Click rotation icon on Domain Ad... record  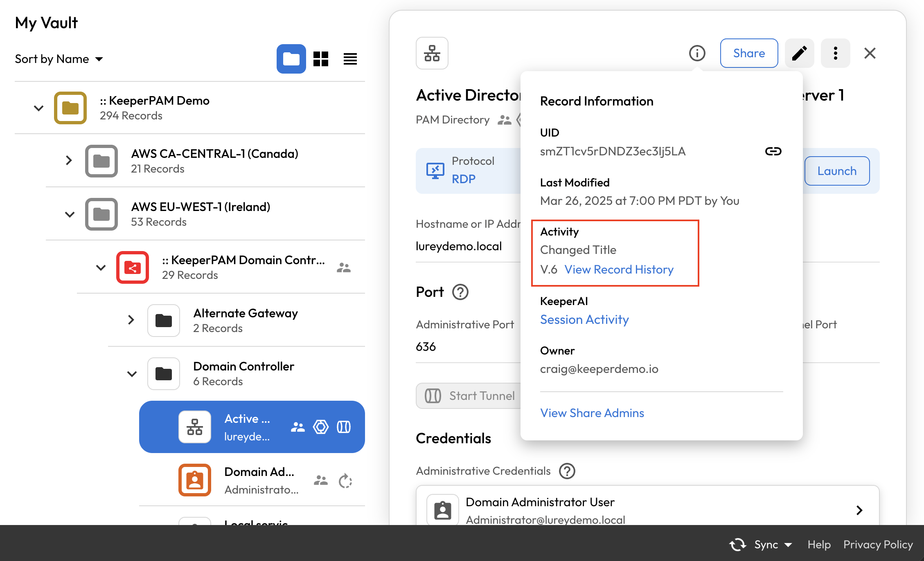[x=345, y=480]
